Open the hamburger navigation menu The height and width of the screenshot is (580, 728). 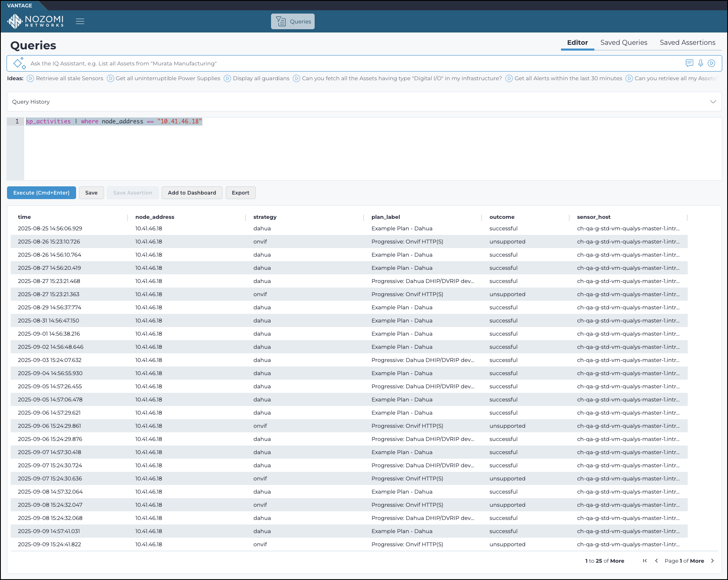click(x=80, y=21)
